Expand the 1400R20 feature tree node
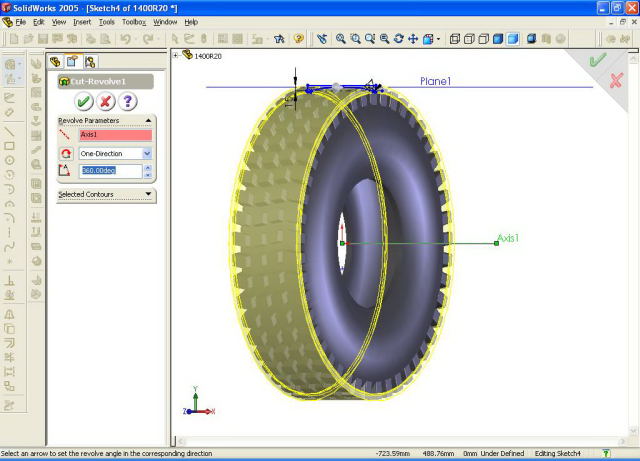 point(177,55)
